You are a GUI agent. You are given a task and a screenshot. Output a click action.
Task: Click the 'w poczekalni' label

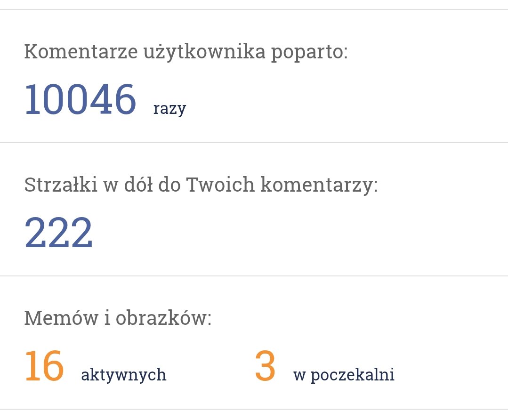click(x=344, y=375)
